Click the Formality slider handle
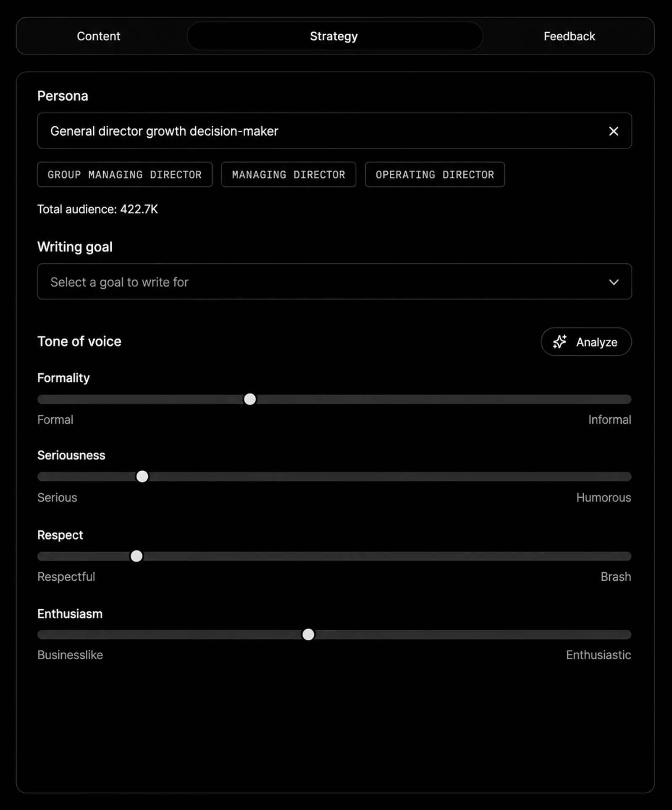Screen dimensions: 672x810 [x=250, y=399]
